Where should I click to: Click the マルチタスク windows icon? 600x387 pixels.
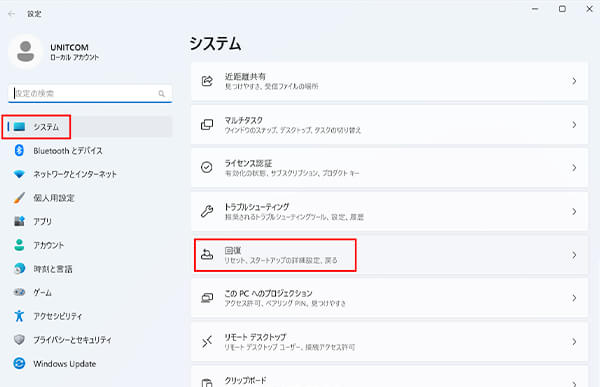(x=207, y=124)
